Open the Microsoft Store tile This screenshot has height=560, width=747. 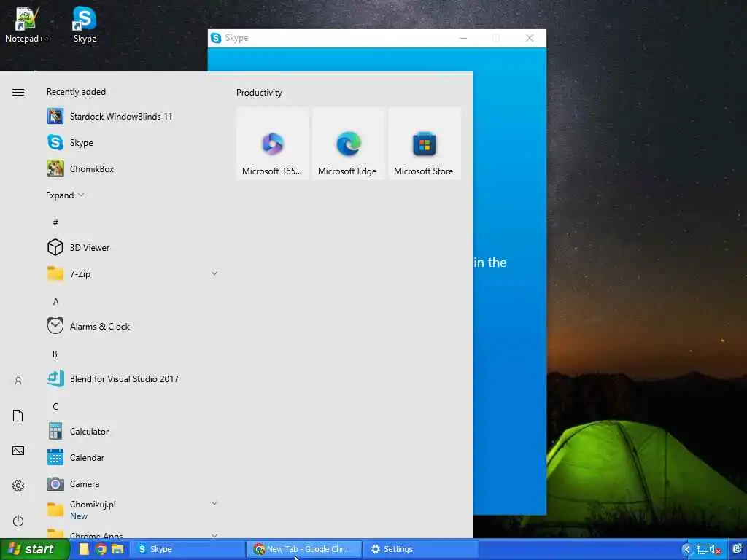pyautogui.click(x=425, y=144)
